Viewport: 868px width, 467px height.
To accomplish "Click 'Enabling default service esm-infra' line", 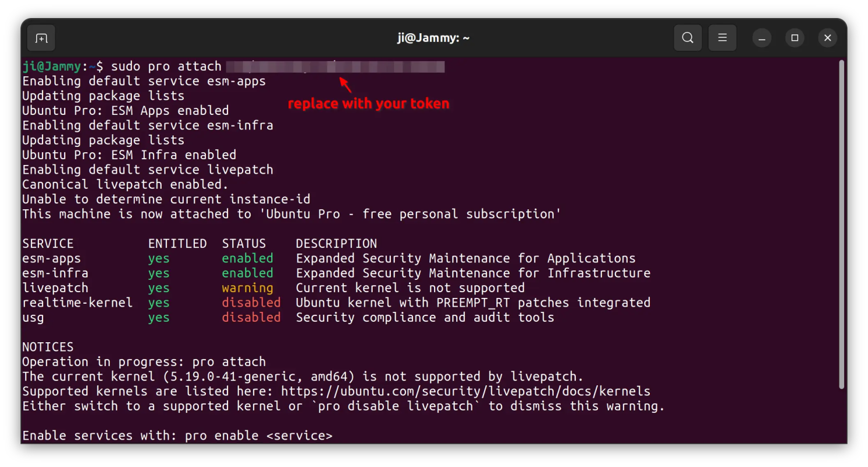I will click(148, 125).
